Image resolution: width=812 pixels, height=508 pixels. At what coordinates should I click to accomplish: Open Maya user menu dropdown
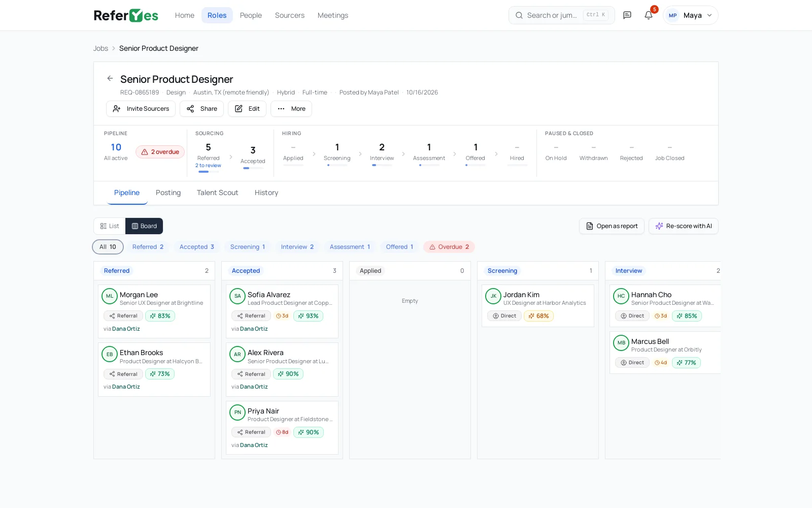691,15
